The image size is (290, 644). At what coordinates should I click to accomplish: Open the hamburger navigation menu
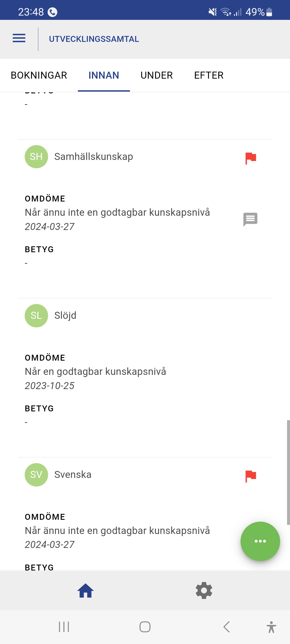click(x=19, y=38)
